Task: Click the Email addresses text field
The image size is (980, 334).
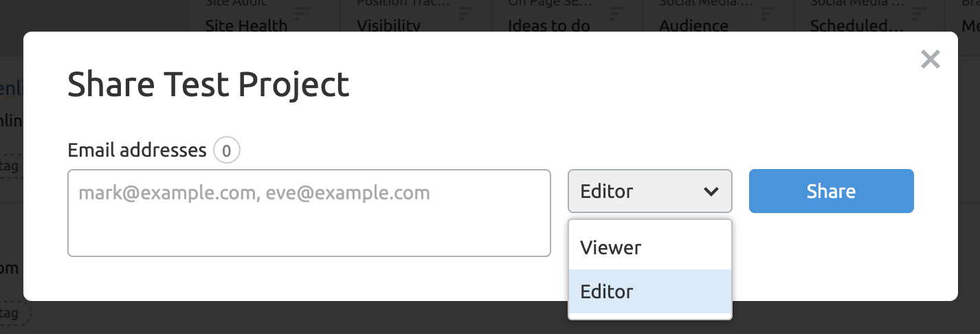Action: pos(309,213)
